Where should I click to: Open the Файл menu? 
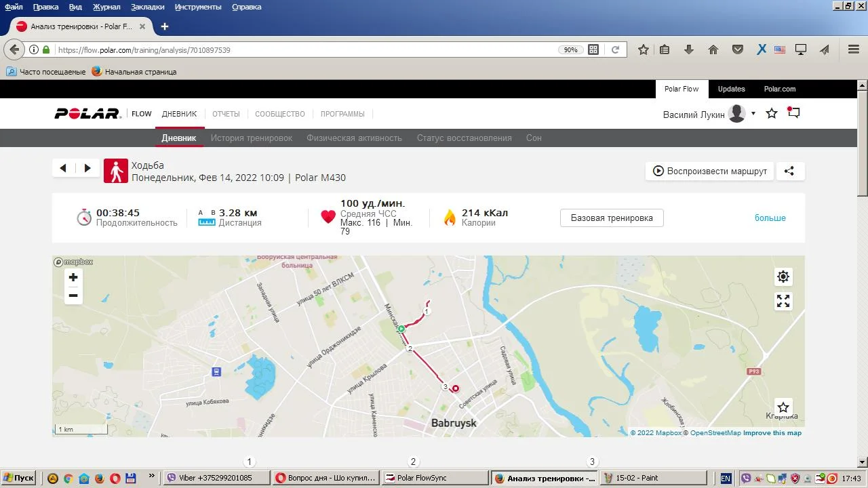[x=14, y=7]
